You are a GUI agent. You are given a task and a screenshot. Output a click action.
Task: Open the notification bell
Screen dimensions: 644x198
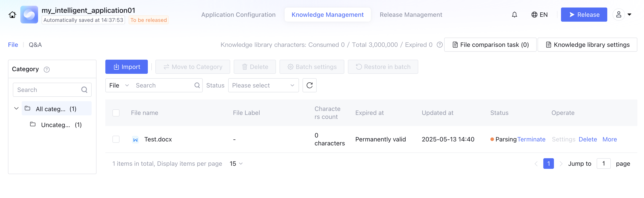pos(514,15)
